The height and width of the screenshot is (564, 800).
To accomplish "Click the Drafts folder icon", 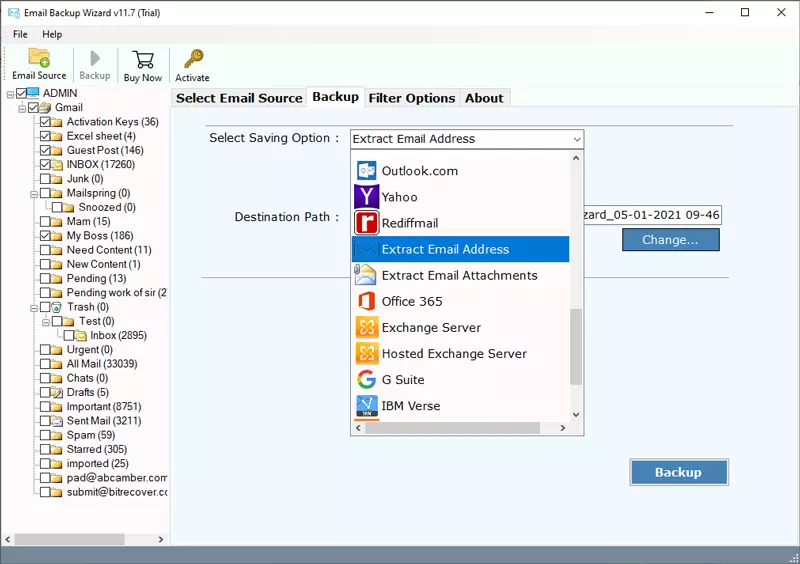I will coord(57,392).
